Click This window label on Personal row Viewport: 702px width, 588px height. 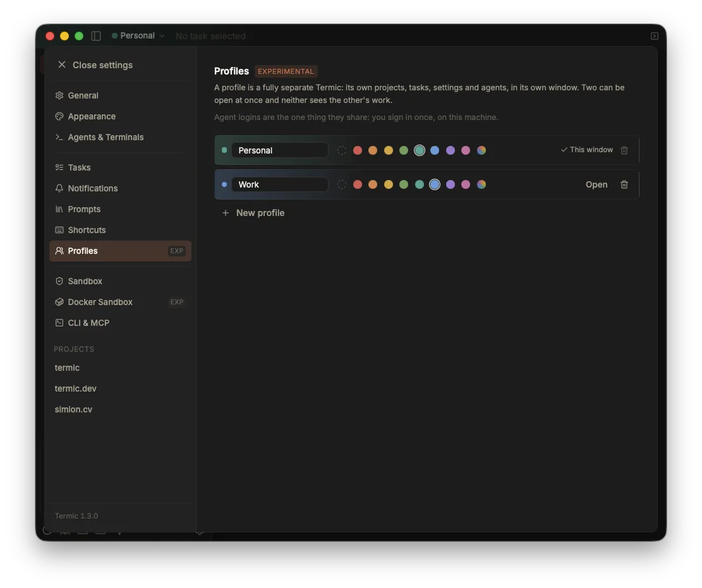coord(586,150)
